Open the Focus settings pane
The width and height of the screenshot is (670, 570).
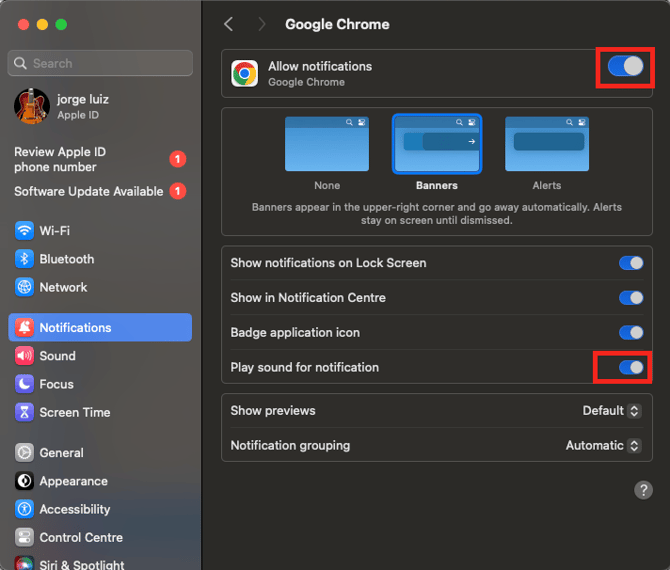click(x=100, y=384)
